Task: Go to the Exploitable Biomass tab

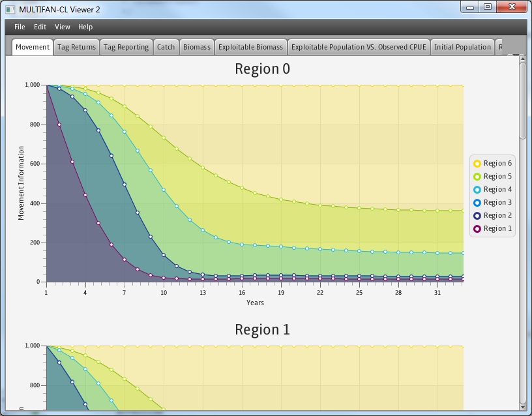Action: tap(251, 47)
